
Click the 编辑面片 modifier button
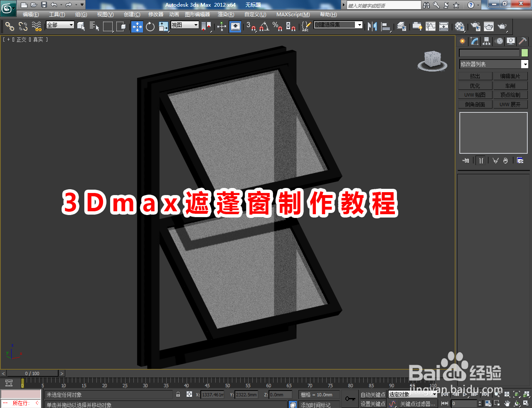[x=510, y=76]
